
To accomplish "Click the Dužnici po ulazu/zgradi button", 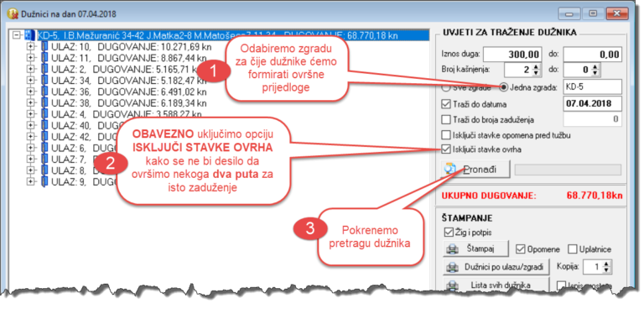I will 496,268.
